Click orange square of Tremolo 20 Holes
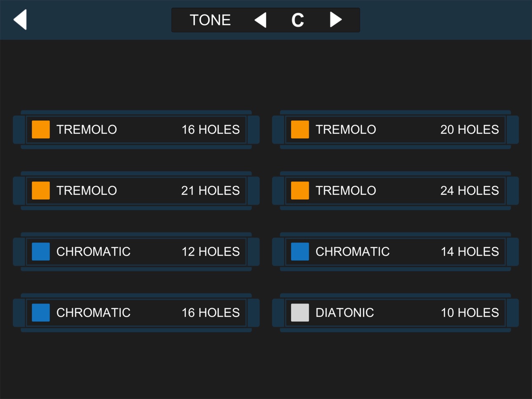532x399 pixels. point(300,130)
